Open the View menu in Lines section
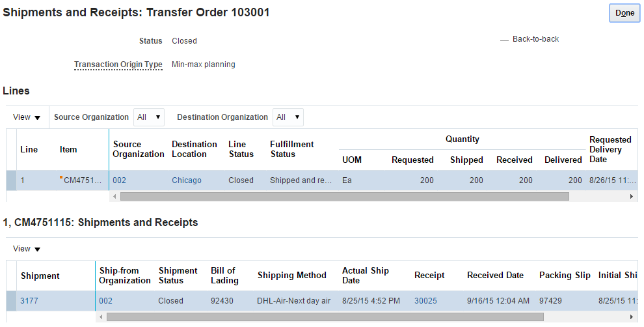Image resolution: width=644 pixels, height=327 pixels. 27,117
